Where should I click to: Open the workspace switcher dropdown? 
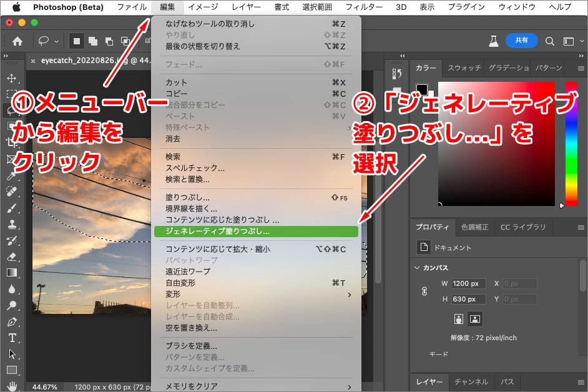(x=571, y=41)
